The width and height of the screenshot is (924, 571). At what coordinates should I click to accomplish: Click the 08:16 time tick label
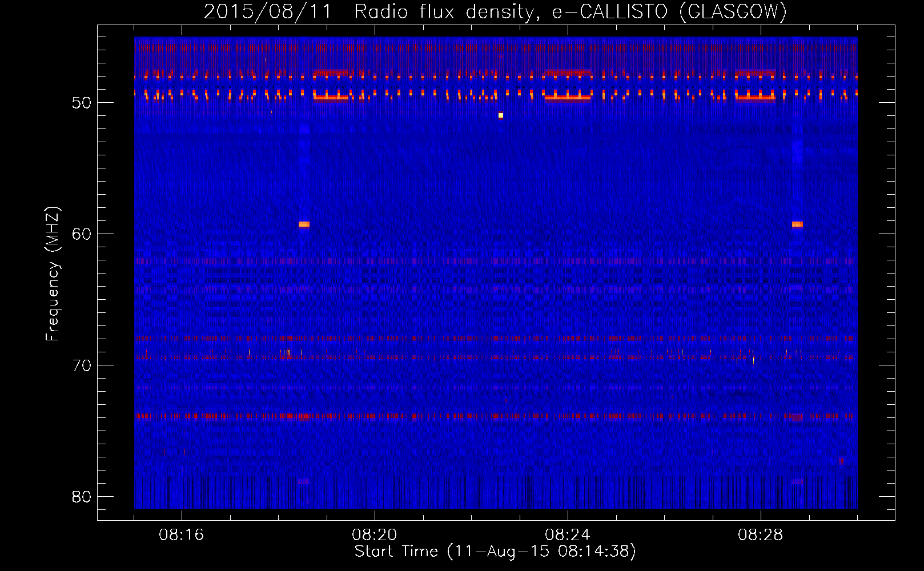182,535
